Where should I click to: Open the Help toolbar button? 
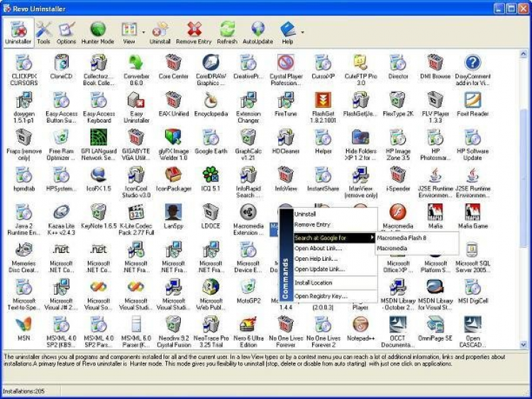click(x=288, y=33)
